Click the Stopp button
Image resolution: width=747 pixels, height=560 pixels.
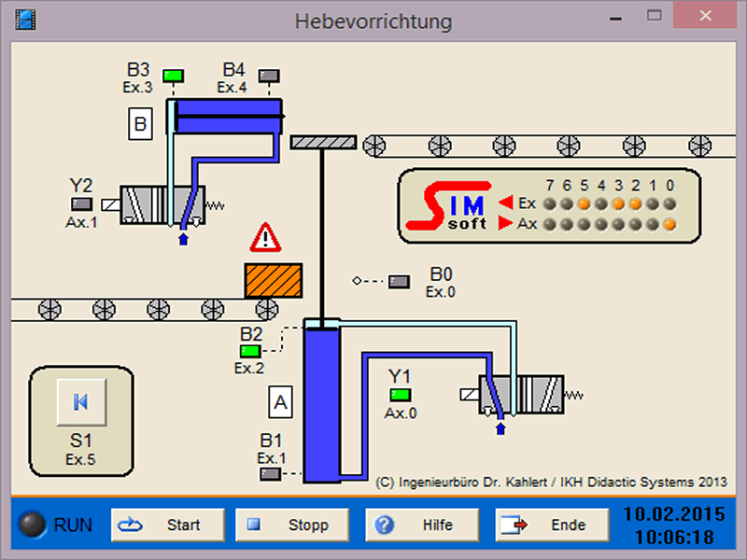[291, 525]
